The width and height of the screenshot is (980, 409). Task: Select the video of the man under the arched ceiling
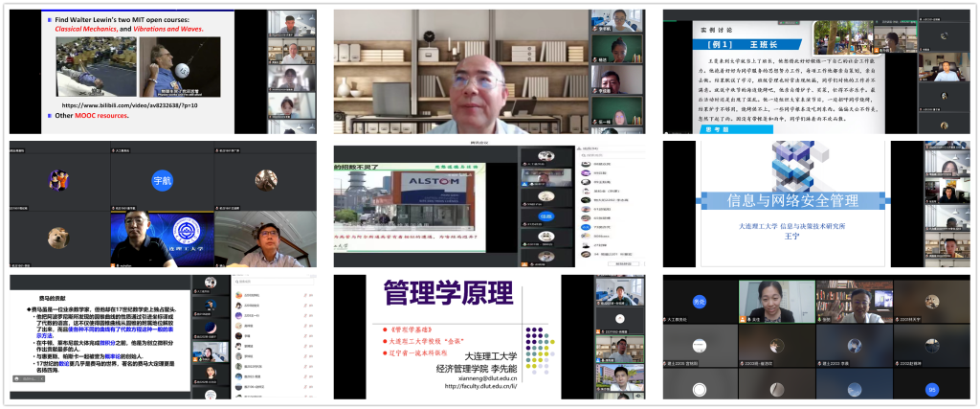(266, 239)
